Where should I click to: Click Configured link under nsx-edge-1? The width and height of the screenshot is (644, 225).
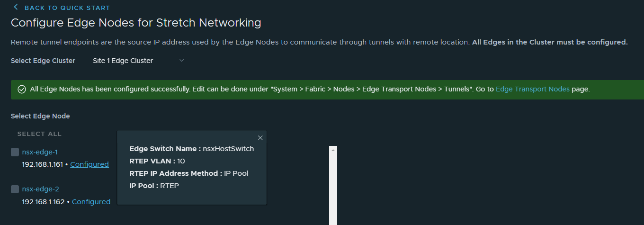(x=89, y=164)
